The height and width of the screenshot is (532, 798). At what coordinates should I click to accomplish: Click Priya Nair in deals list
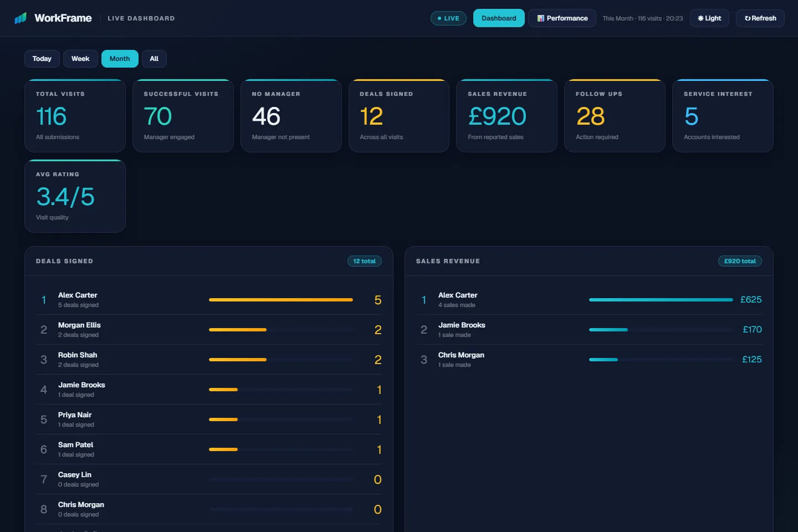(75, 415)
